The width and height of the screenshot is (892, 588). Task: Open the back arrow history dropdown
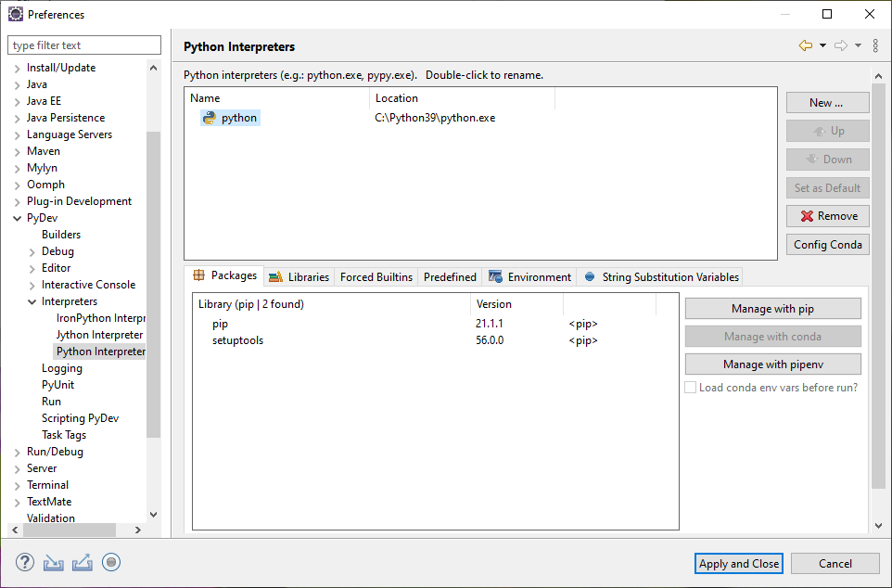823,45
